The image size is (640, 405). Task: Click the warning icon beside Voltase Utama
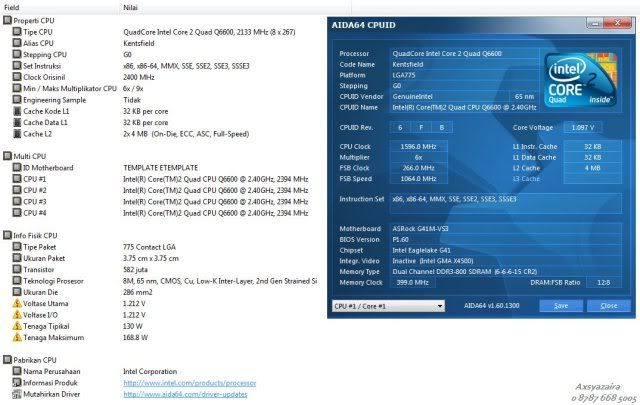[17, 303]
